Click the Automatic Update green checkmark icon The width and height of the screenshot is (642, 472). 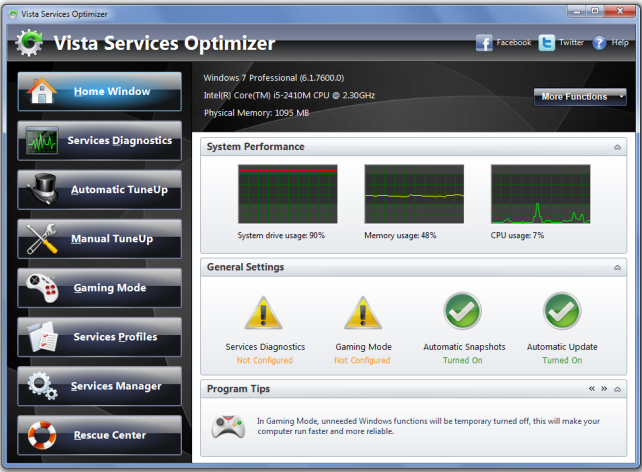(562, 311)
